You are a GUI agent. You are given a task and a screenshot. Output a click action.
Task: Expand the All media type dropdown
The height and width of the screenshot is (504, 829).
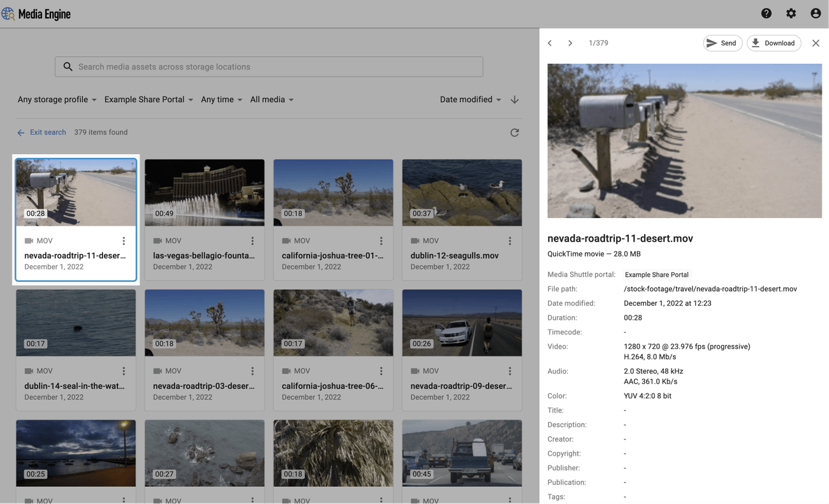click(x=271, y=99)
